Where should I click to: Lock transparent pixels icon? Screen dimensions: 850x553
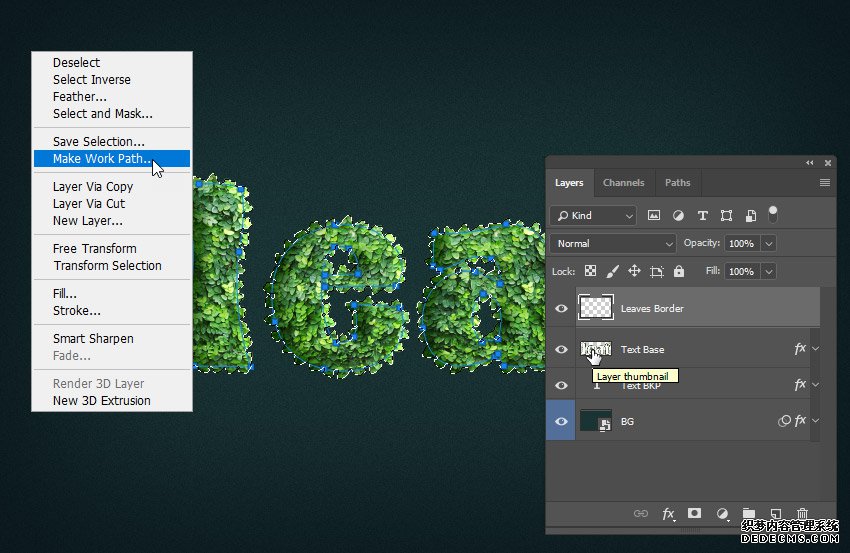coord(590,271)
